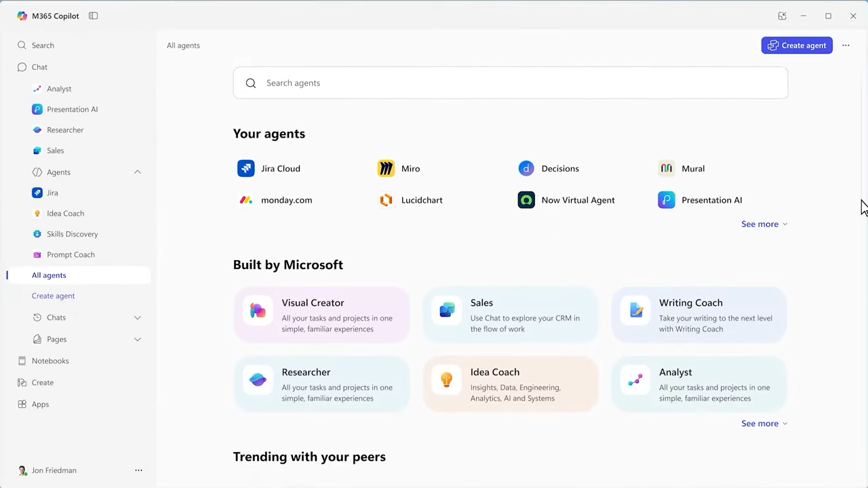Click the Idea Coach card description text

click(515, 393)
